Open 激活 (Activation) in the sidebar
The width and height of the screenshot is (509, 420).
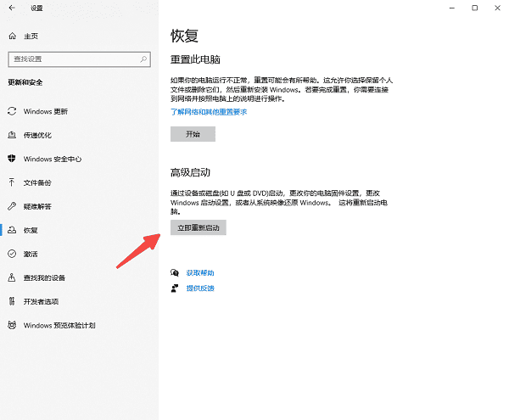pos(30,254)
